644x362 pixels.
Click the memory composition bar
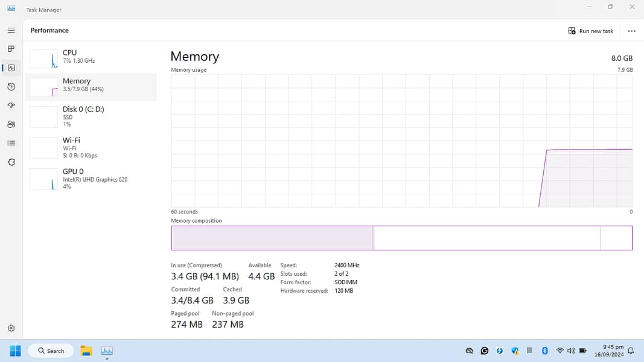pos(401,238)
